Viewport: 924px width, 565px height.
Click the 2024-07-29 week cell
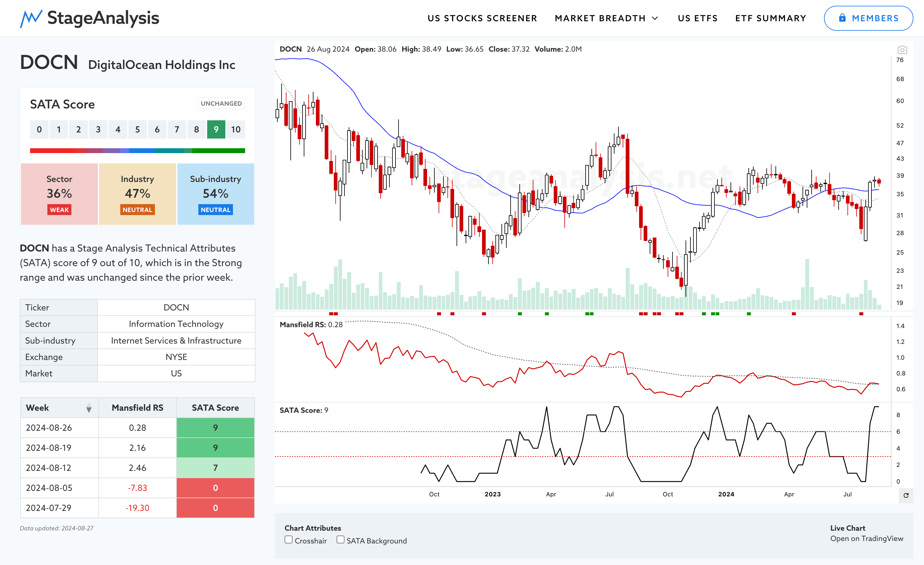[59, 508]
